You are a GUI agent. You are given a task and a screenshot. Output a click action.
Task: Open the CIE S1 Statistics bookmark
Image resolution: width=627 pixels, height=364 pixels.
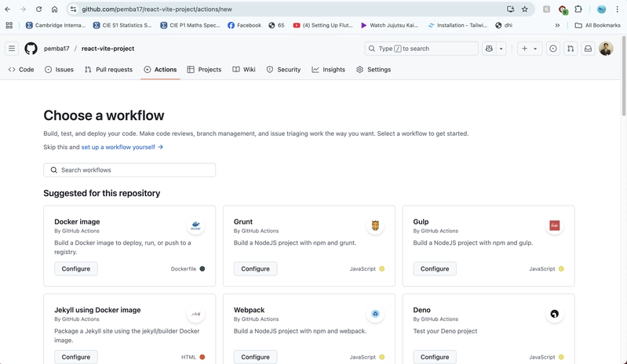[122, 25]
